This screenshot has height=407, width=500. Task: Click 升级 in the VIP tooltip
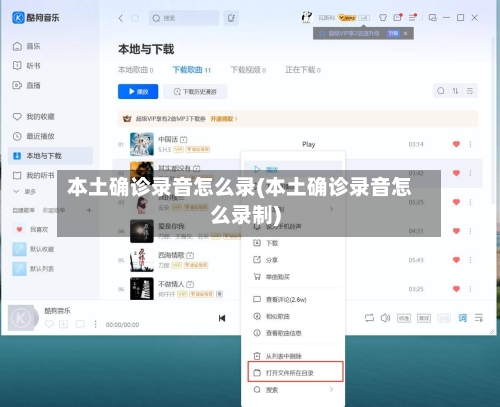coord(393,33)
